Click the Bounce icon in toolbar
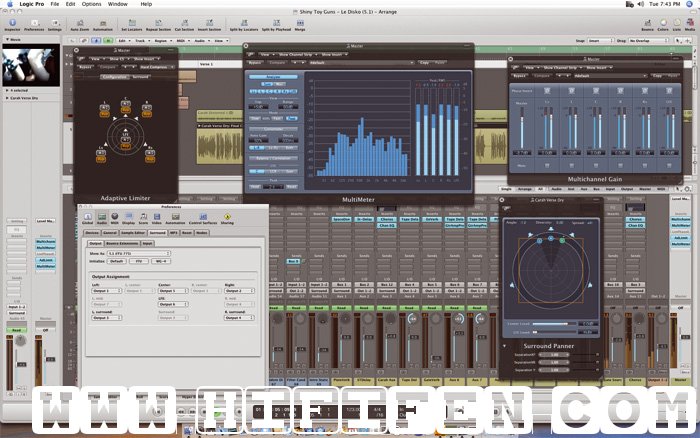 647,23
